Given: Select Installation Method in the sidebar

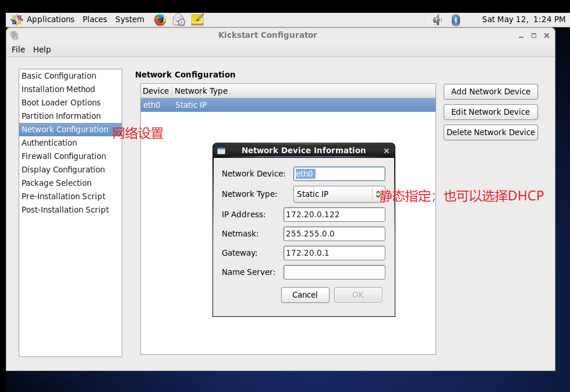Looking at the screenshot, I should coord(70,89).
